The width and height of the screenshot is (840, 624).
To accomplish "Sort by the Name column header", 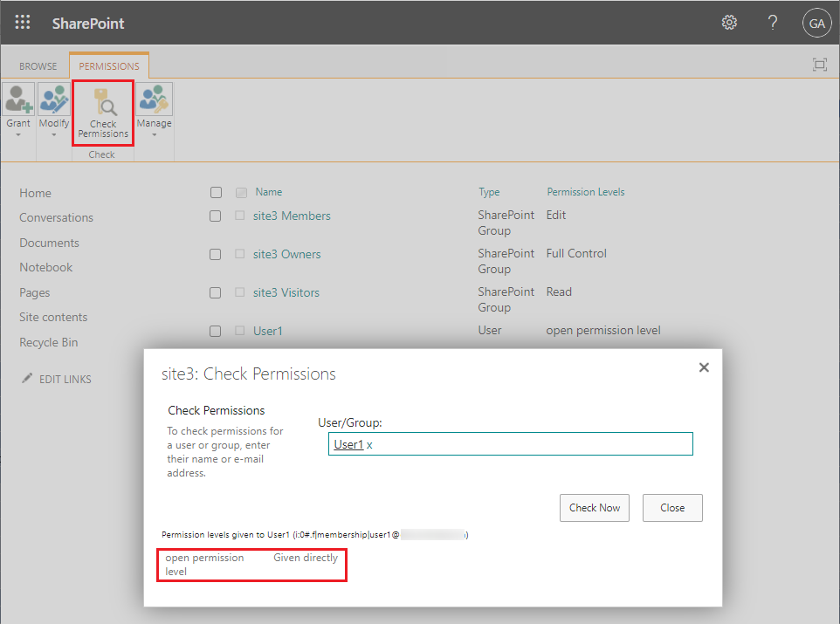I will point(269,192).
